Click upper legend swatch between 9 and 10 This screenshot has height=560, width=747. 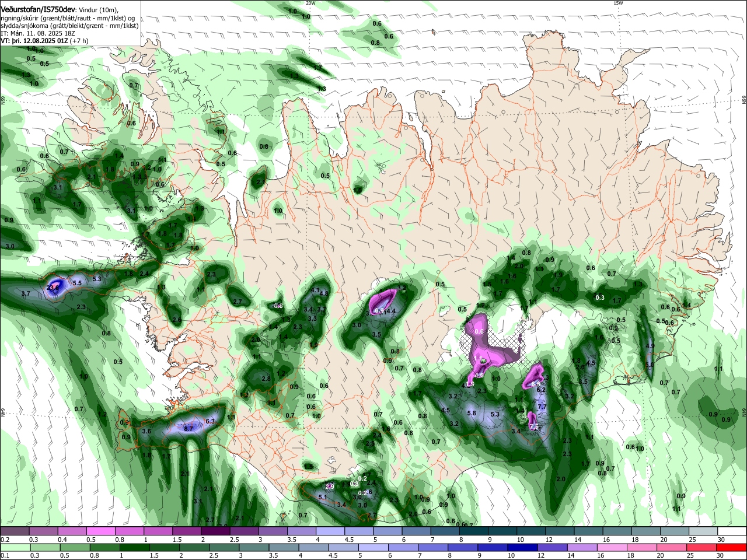pyautogui.click(x=502, y=531)
